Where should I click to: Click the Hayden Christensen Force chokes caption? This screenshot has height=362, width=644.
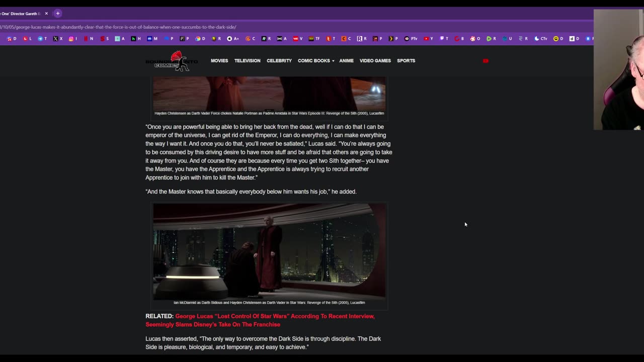[x=269, y=114]
